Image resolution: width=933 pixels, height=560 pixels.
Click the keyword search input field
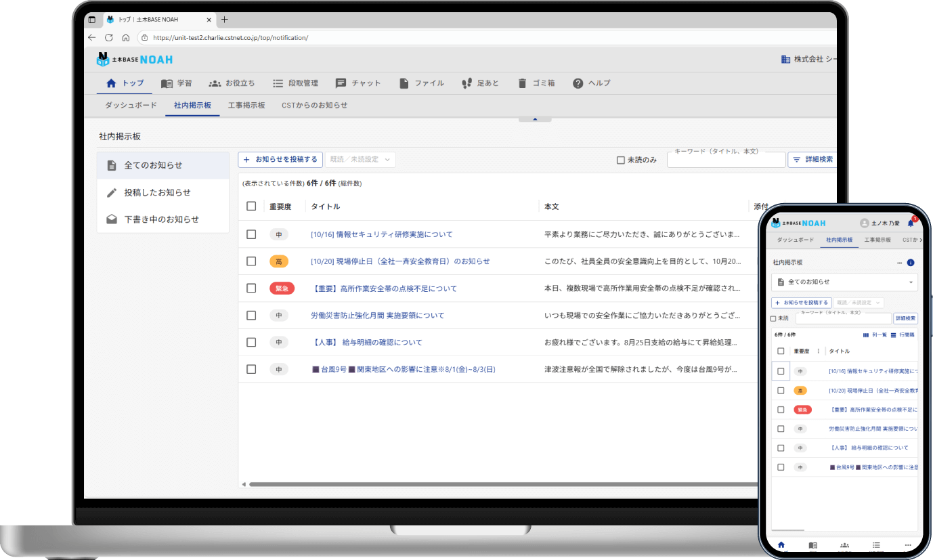pos(726,159)
